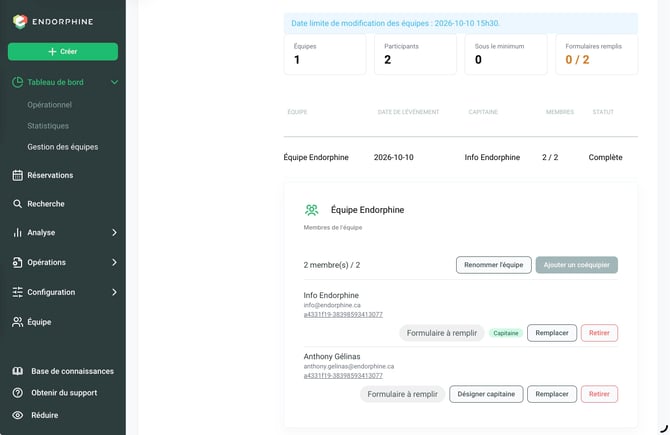Click the Réduire sidebar label

pyautogui.click(x=44, y=415)
